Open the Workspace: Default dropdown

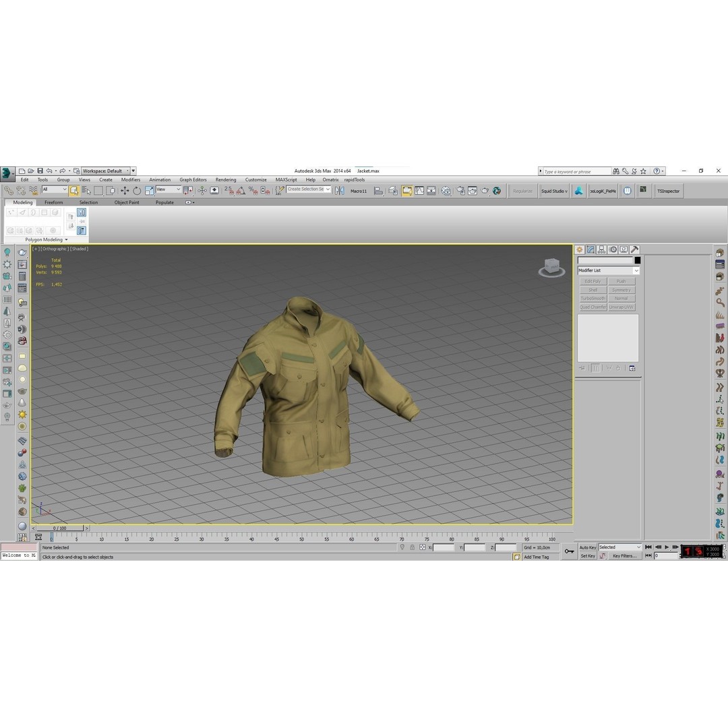[x=105, y=171]
